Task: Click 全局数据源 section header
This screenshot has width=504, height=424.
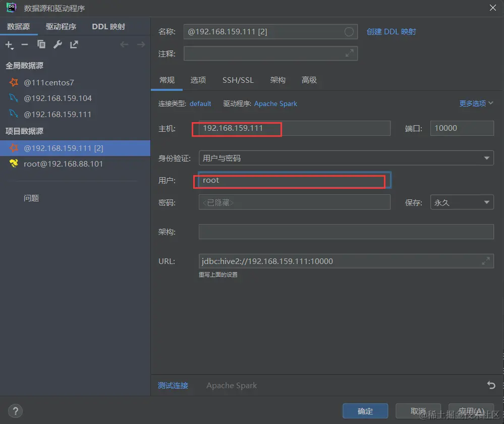Action: click(x=24, y=66)
